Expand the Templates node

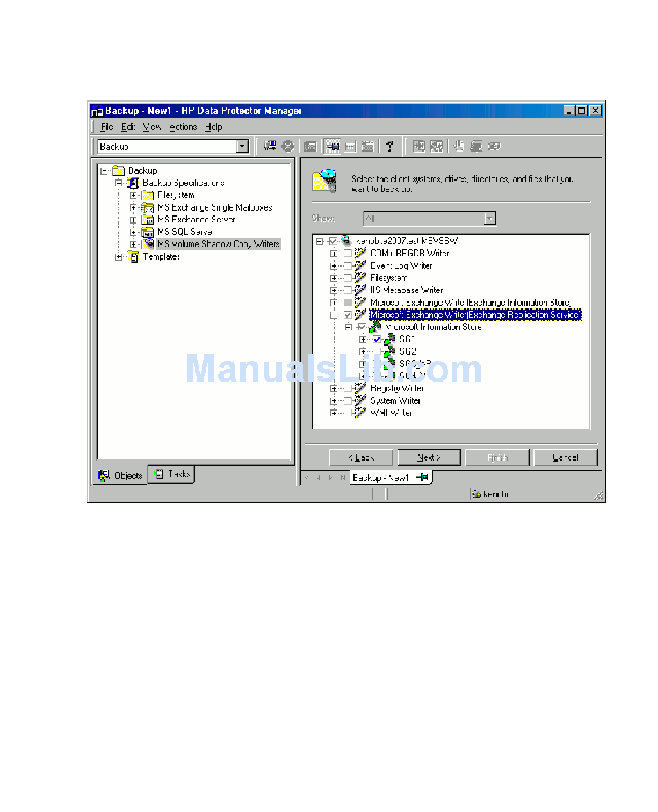[118, 256]
